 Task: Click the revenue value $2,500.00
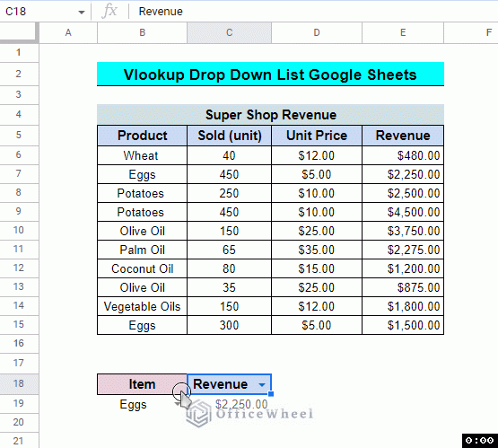pyautogui.click(x=403, y=193)
